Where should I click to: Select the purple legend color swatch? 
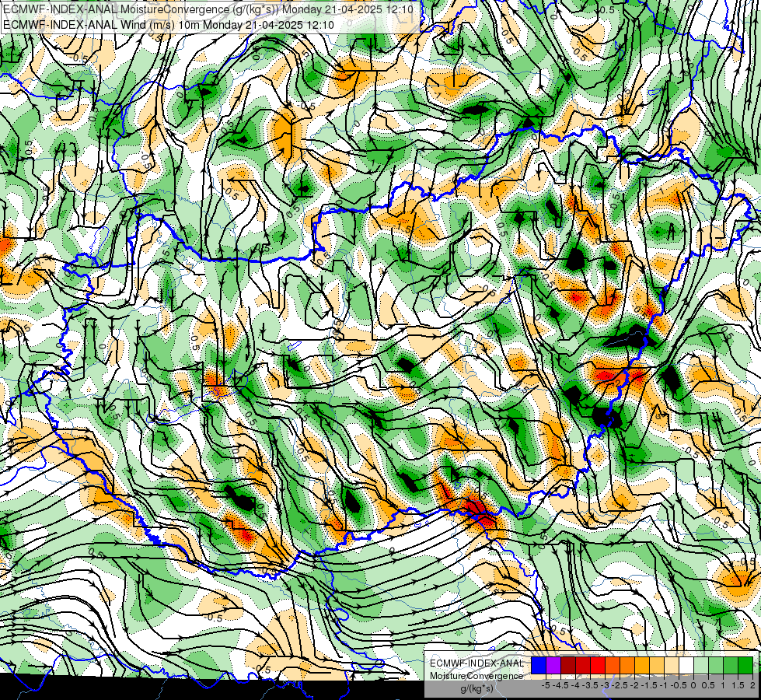pyautogui.click(x=553, y=666)
